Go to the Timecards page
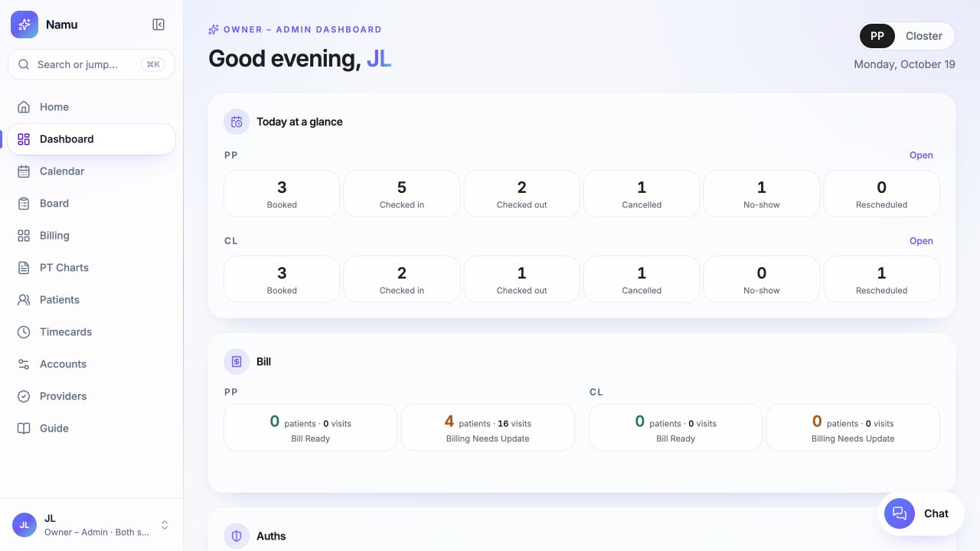This screenshot has width=980, height=551. tap(91, 332)
